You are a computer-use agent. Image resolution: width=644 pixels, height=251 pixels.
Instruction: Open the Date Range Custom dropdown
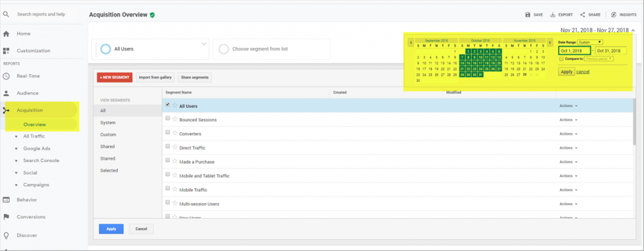(x=590, y=42)
